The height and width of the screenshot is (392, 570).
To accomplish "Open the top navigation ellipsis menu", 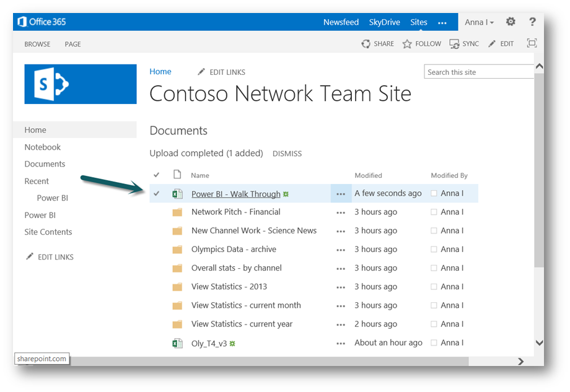I will pos(442,23).
